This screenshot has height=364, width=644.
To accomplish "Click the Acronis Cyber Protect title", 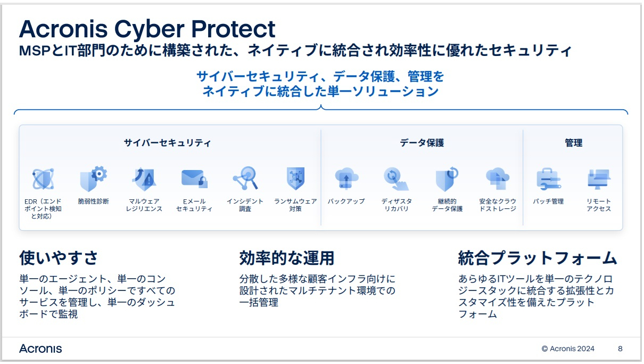I will pyautogui.click(x=147, y=29).
